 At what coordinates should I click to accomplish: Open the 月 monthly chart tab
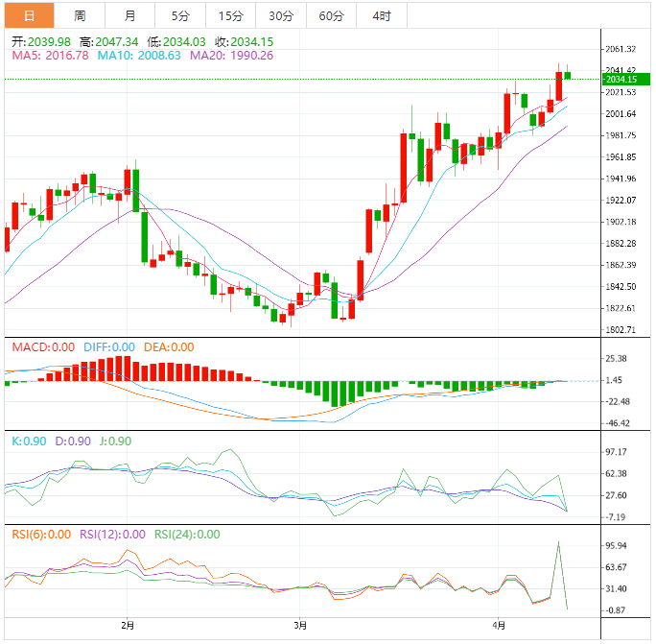point(129,15)
